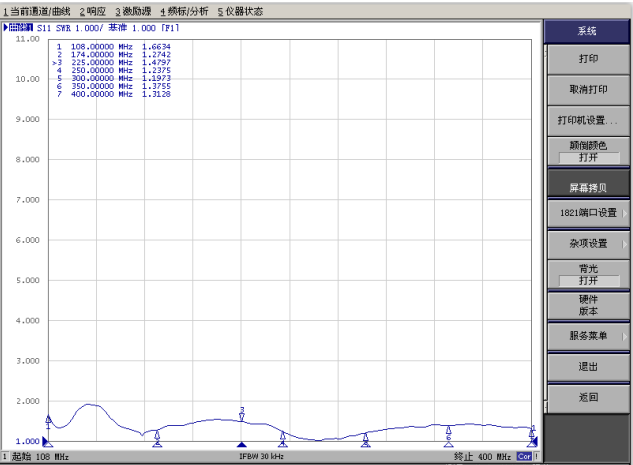Click the 屏幕拷贝 screen copy button
The height and width of the screenshot is (465, 633).
click(x=587, y=186)
